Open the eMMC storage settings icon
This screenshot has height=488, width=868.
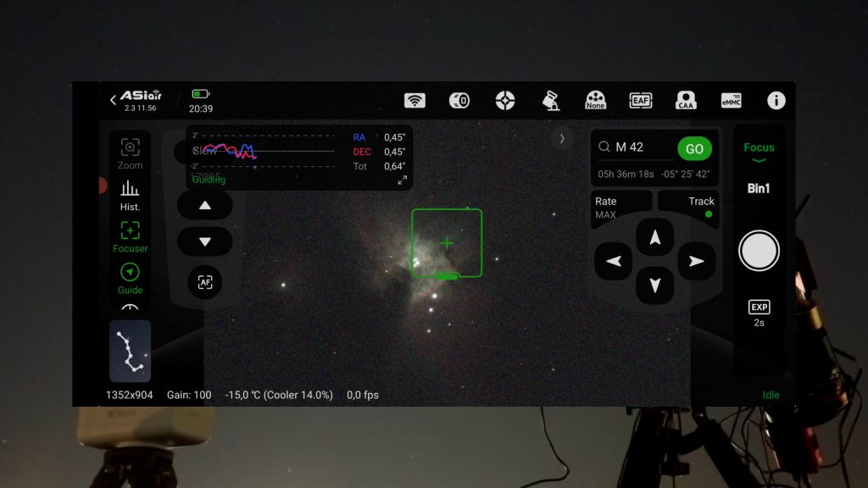pos(732,101)
